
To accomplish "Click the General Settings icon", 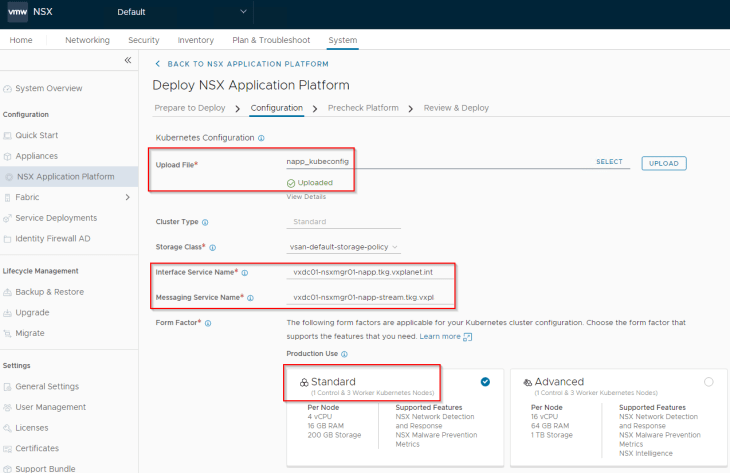I will [x=7, y=387].
